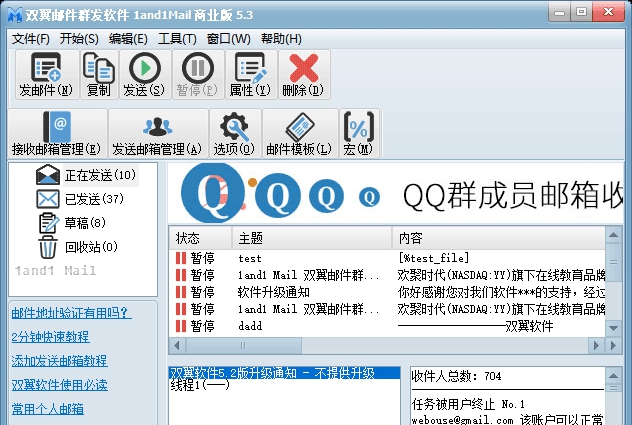Click the pause status icon in dadd row

coord(181,326)
